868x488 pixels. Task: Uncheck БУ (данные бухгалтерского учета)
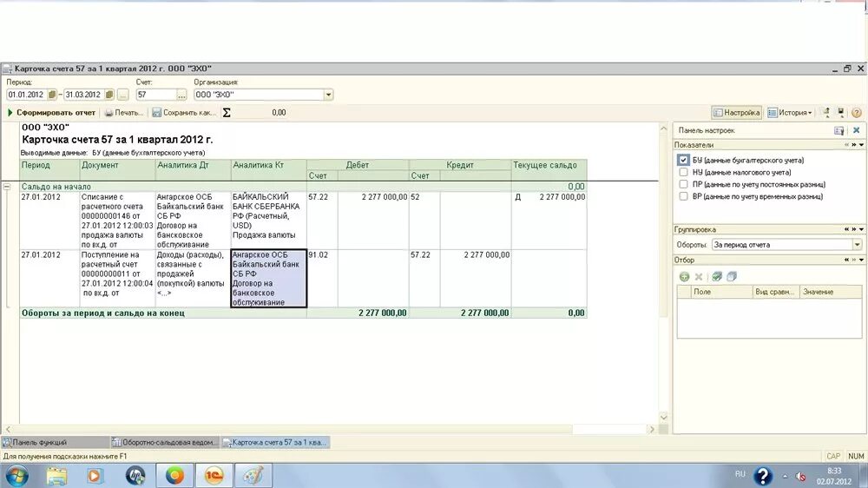683,160
